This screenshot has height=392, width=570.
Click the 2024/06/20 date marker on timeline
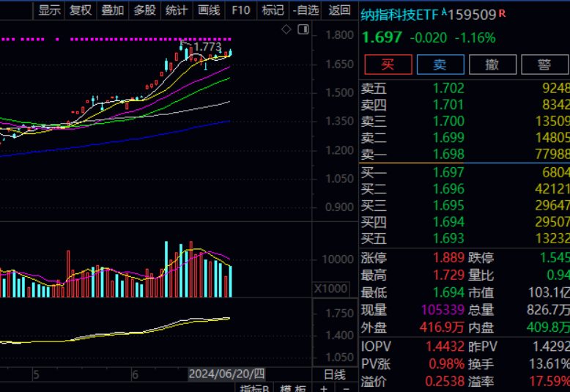tap(219, 374)
